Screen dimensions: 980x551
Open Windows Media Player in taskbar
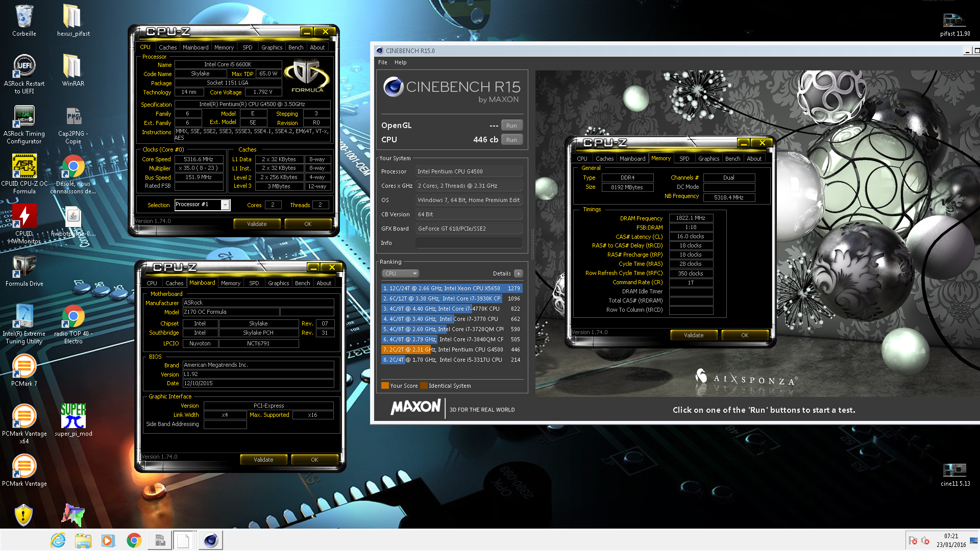(108, 540)
